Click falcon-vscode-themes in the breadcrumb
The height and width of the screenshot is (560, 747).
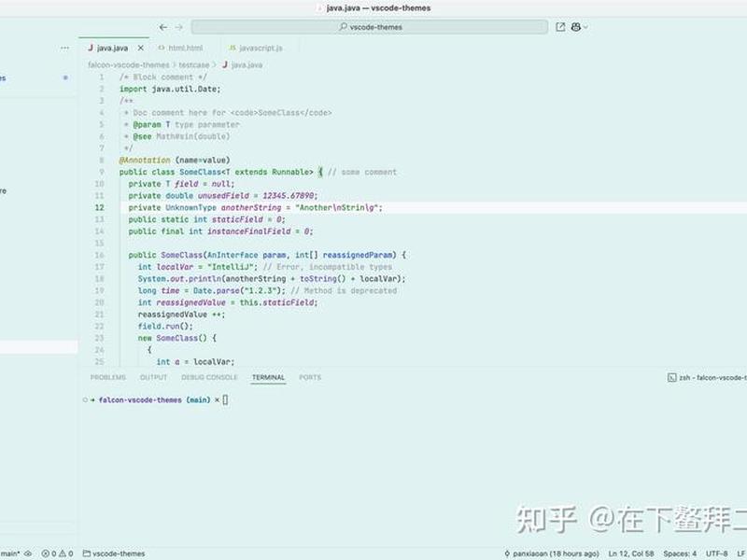pos(129,64)
